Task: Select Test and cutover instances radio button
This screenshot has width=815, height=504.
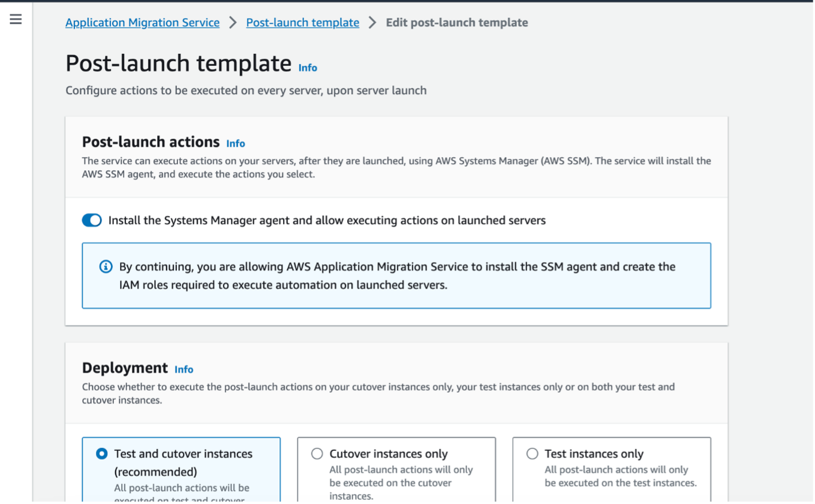Action: [102, 454]
